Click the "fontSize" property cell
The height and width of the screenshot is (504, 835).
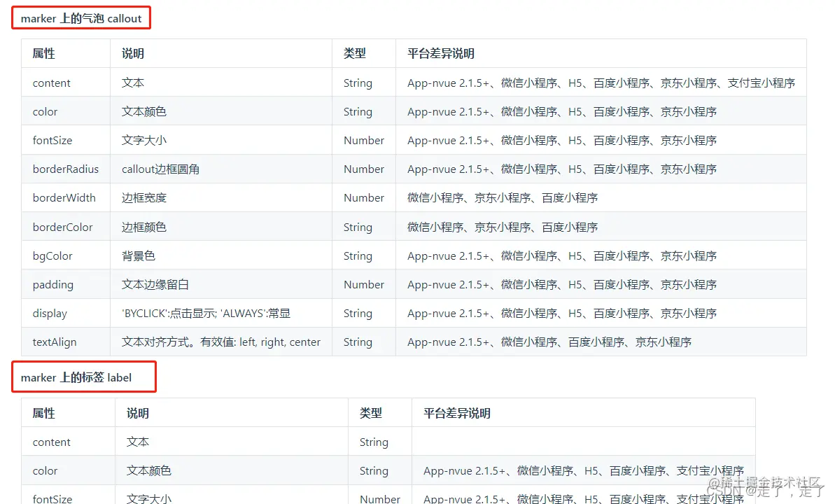click(x=52, y=140)
